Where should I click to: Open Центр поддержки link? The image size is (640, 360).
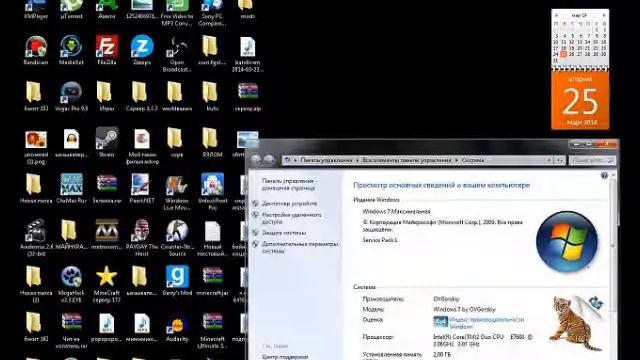(x=285, y=357)
